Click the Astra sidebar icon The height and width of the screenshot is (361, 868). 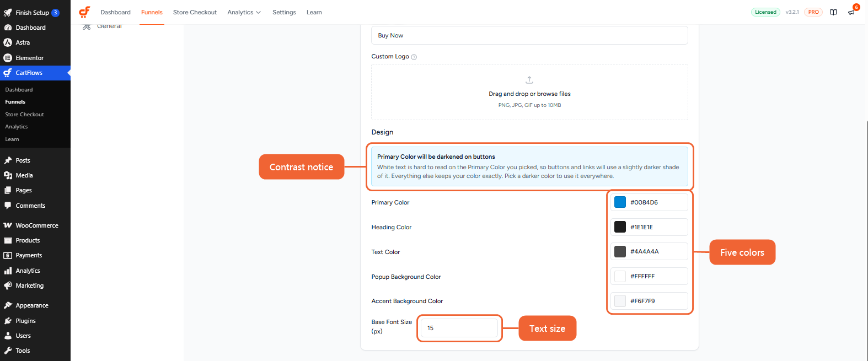point(8,42)
